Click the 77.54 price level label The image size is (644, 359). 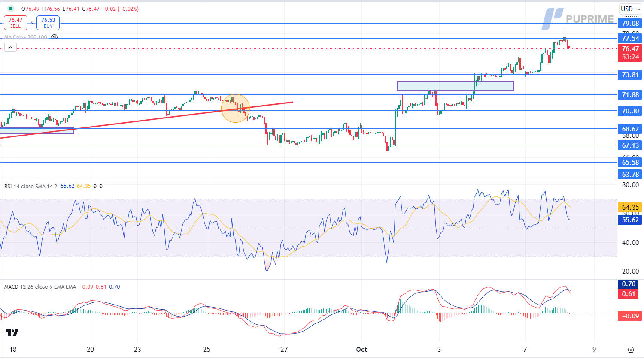pos(630,38)
